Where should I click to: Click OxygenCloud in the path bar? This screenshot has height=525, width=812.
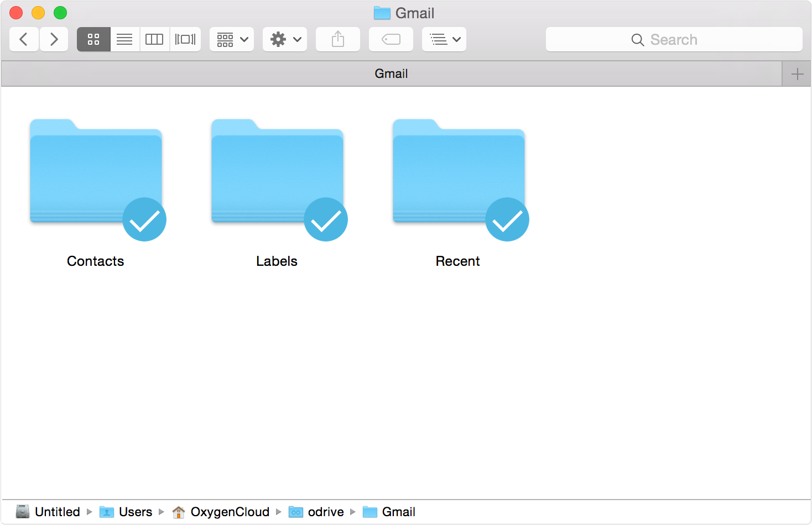coord(221,512)
